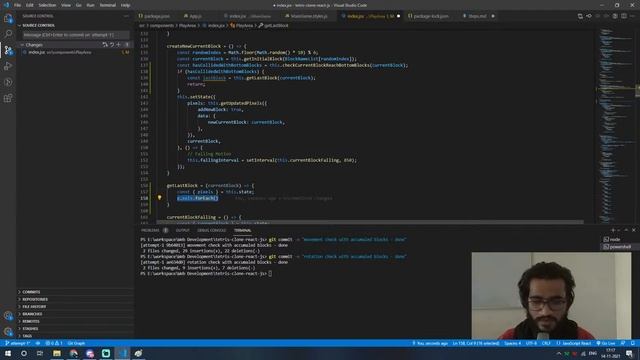The height and width of the screenshot is (360, 640).
Task: Open the View menu
Action: click(x=66, y=5)
